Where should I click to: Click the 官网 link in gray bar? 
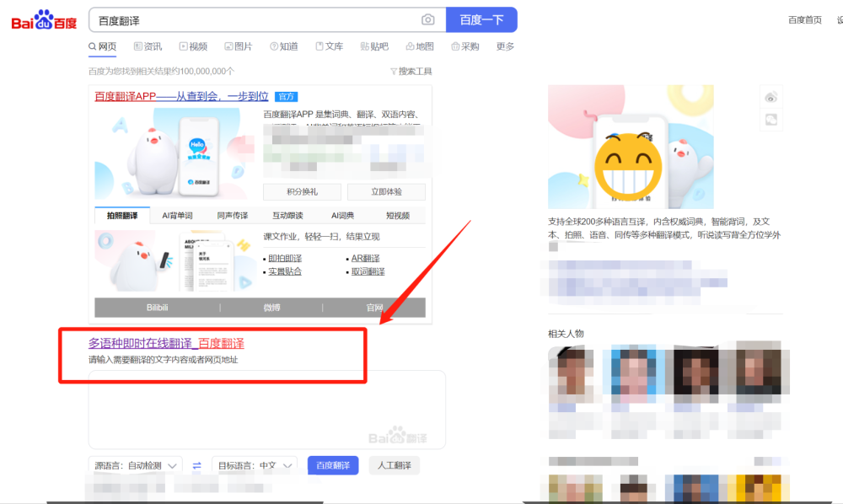pyautogui.click(x=374, y=308)
